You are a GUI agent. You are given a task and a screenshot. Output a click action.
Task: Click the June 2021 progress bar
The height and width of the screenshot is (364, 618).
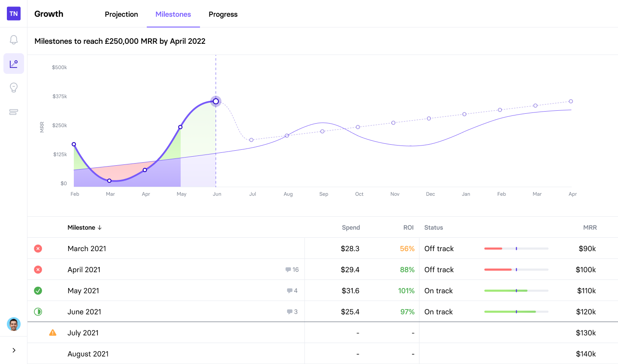point(516,312)
